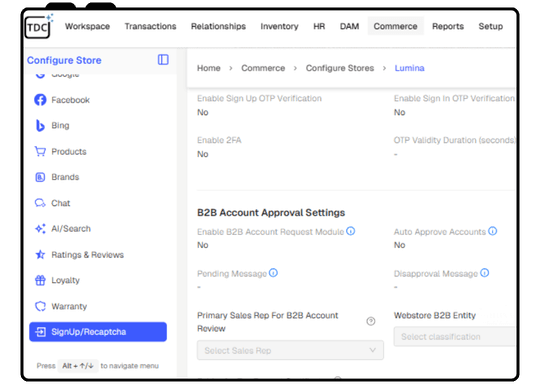Viewport: 540px width, 384px height.
Task: Go to Configure Stores breadcrumb
Action: pos(340,68)
